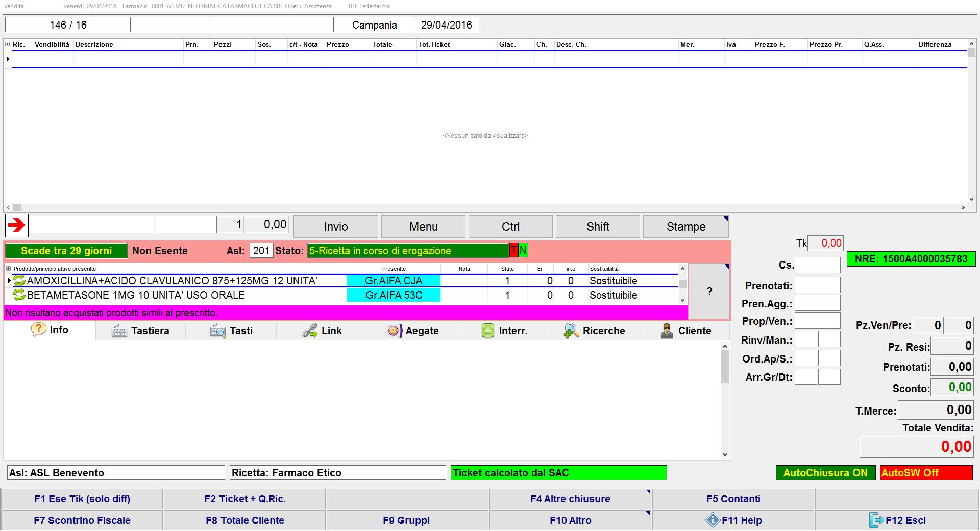The image size is (980, 531).
Task: Toggle the AutoChiusura ON indicator
Action: coord(825,473)
